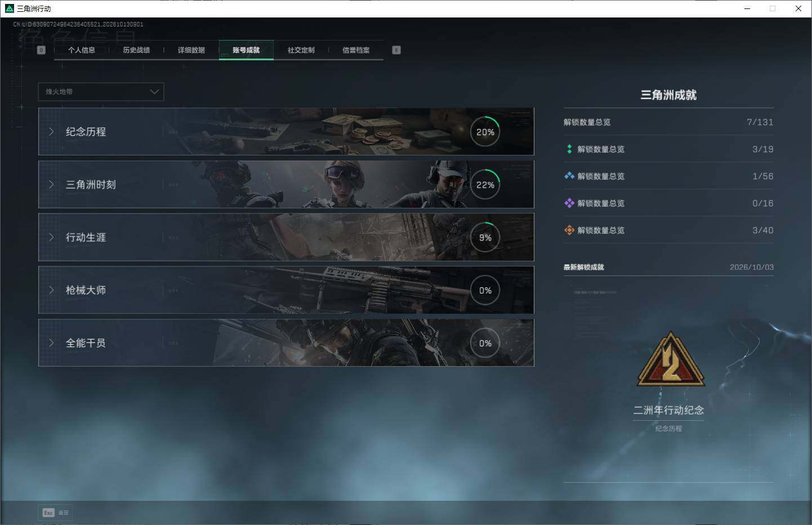Click the 9% progress ring for 行动生涯

click(x=485, y=238)
